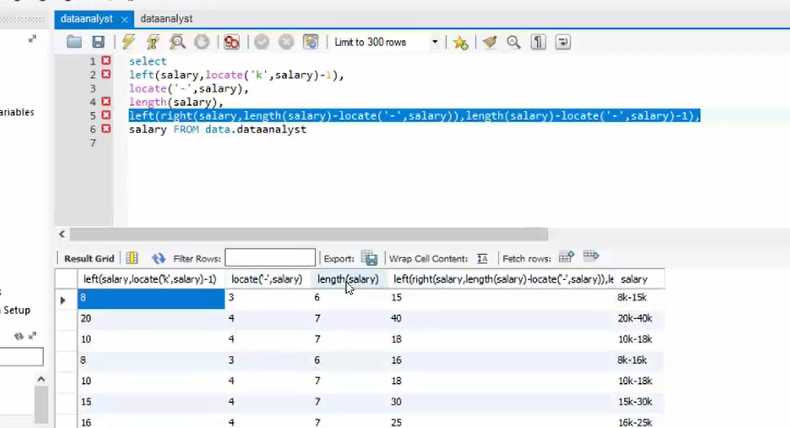
Task: Switch to the first dataanalyst tab
Action: [x=86, y=19]
